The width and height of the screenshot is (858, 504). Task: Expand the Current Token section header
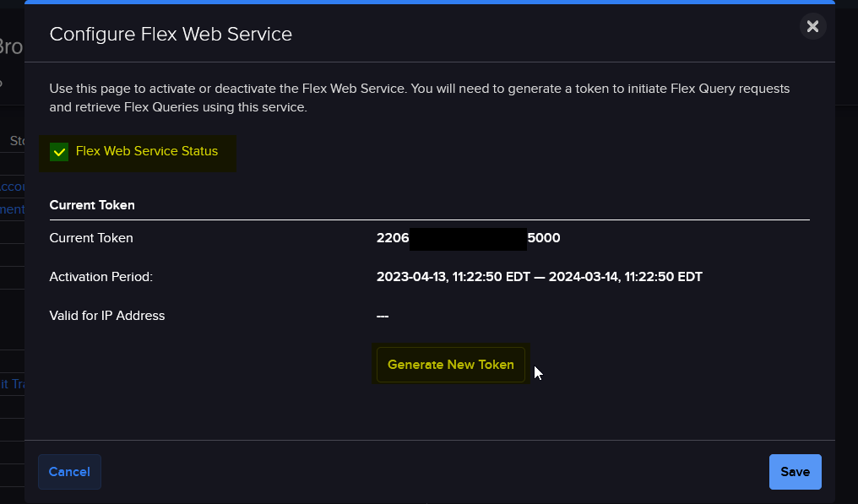91,204
